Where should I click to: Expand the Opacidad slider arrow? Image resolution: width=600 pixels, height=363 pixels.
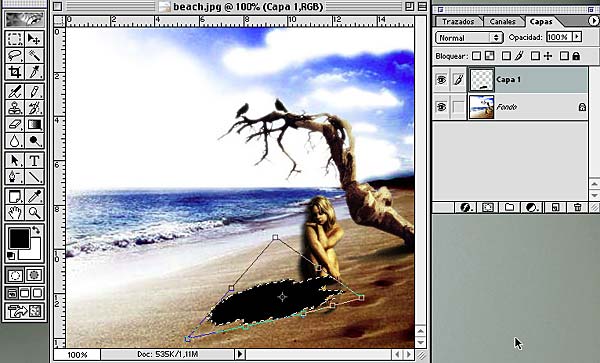[x=577, y=37]
